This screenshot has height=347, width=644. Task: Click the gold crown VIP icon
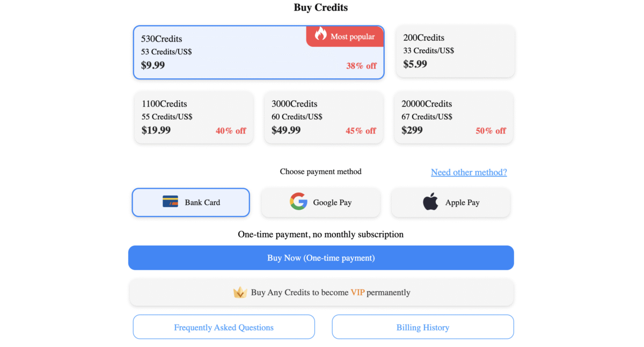pyautogui.click(x=240, y=292)
